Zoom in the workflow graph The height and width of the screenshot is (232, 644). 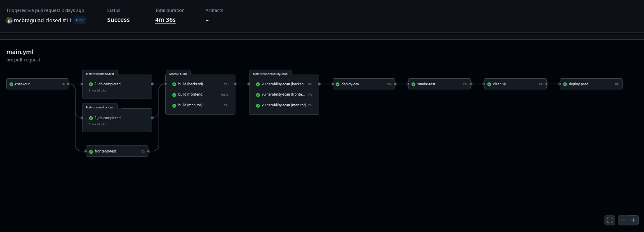633,220
